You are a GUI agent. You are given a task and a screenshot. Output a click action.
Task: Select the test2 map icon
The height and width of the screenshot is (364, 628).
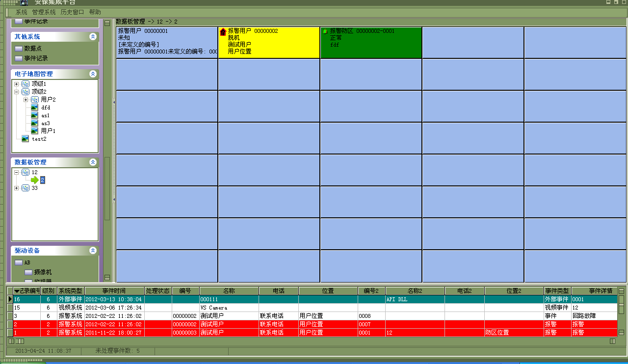pos(25,139)
